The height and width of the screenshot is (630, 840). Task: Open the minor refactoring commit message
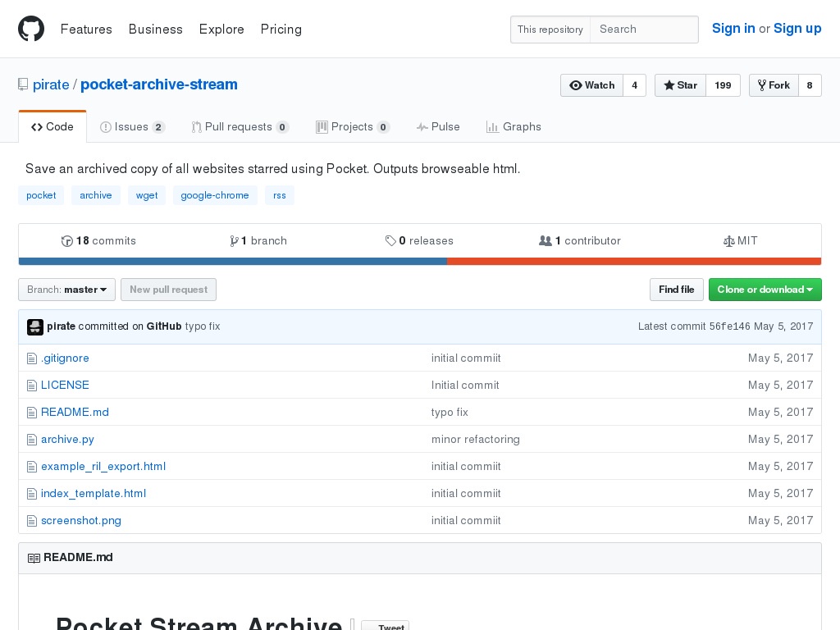coord(476,440)
